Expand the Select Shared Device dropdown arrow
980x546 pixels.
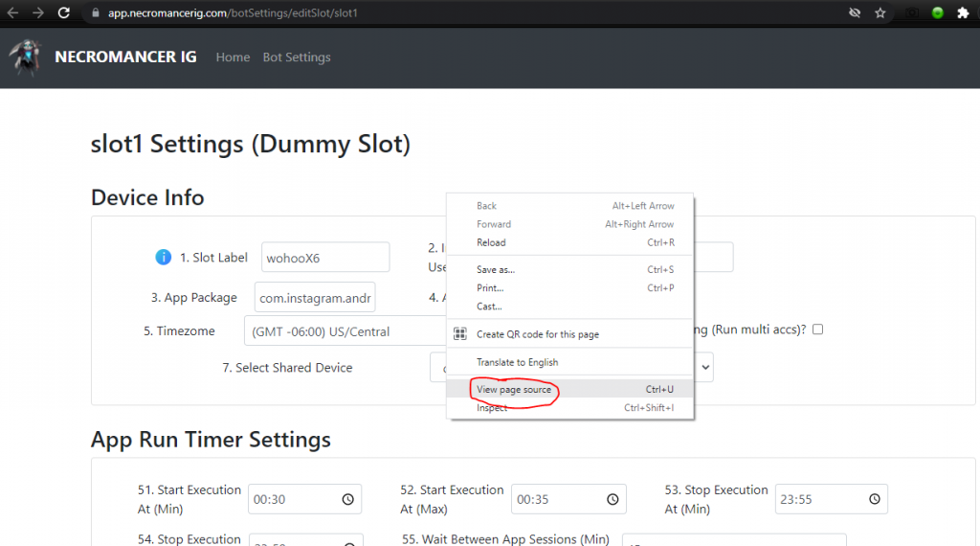(705, 367)
